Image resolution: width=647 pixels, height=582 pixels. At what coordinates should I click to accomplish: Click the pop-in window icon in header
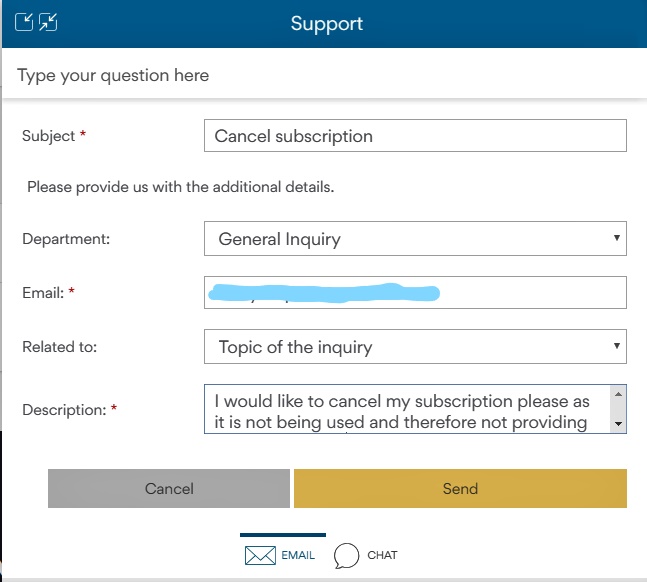24,22
